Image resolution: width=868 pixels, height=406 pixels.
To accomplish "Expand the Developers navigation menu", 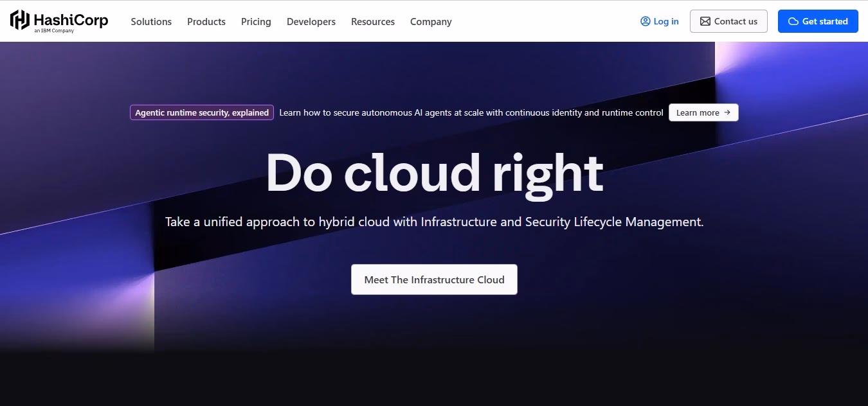I will click(311, 21).
